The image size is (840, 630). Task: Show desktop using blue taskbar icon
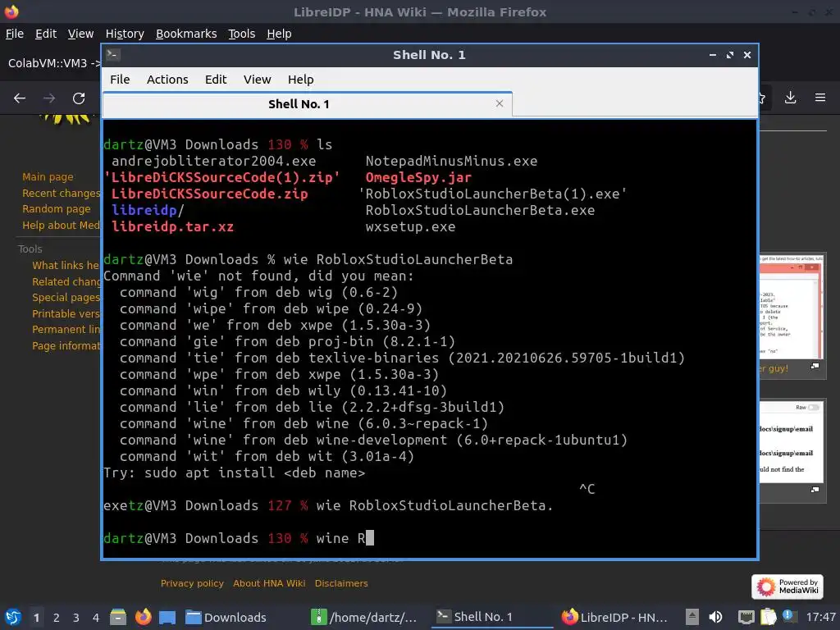167,617
